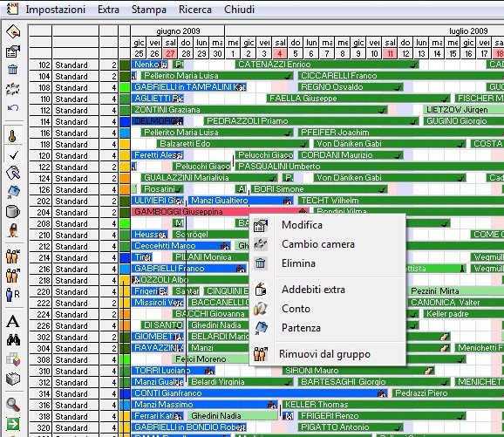The width and height of the screenshot is (504, 437).
Task: Open the Impostazioni menu
Action: (x=56, y=10)
